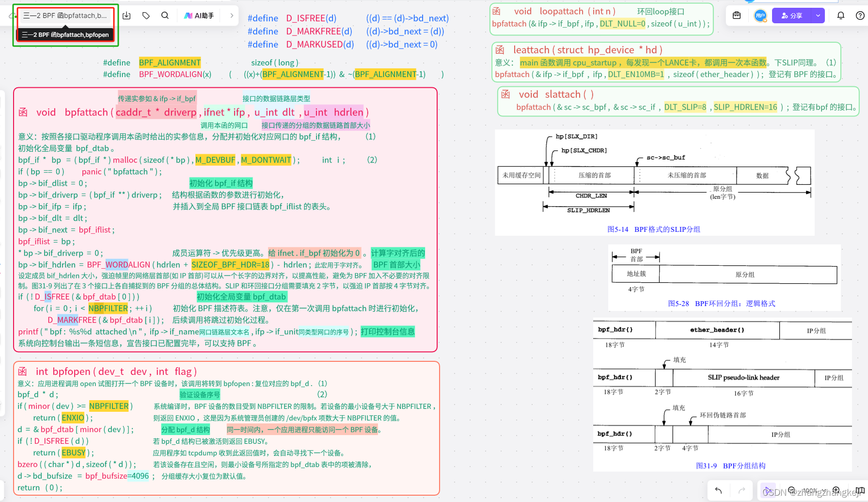Open the AI助手 assistant

coord(199,16)
